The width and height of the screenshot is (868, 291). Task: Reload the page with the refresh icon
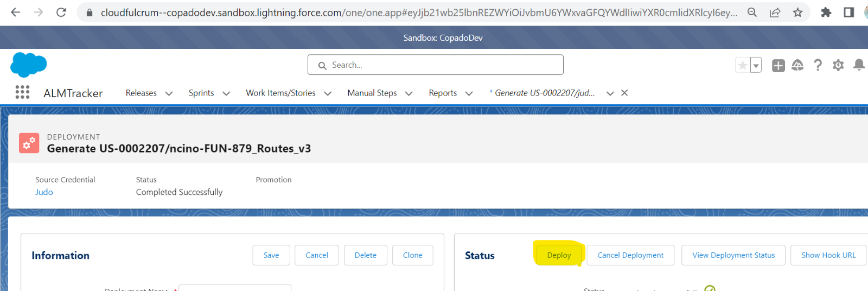[x=61, y=12]
